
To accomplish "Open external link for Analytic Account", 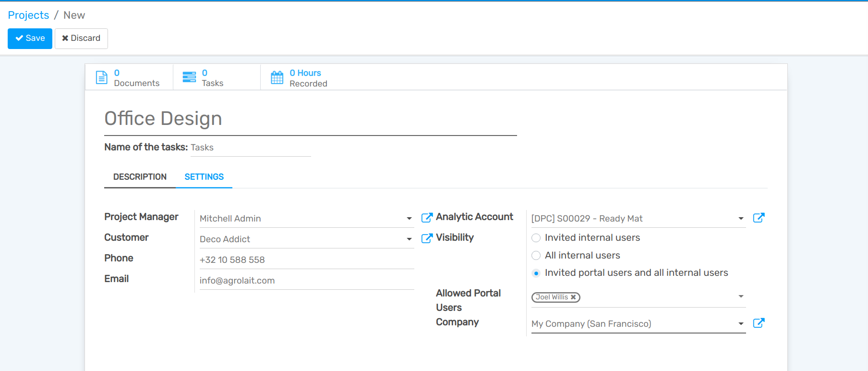I will pyautogui.click(x=759, y=218).
